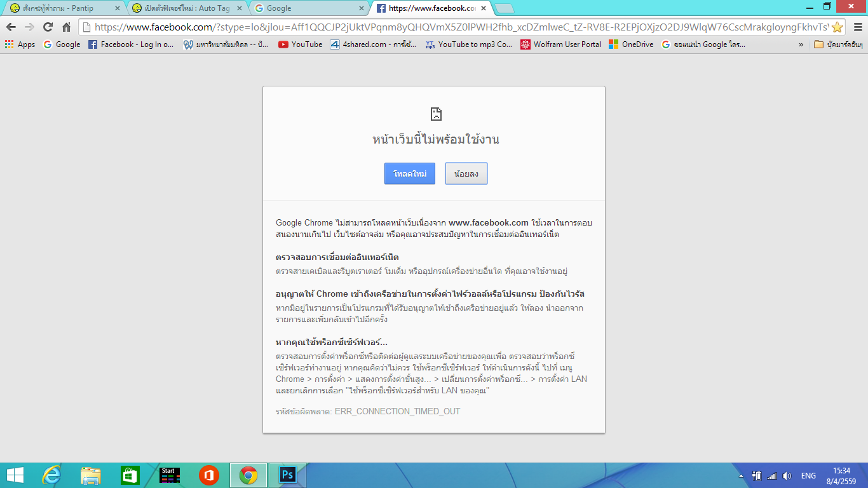Close the Pantip tab

pyautogui.click(x=117, y=8)
